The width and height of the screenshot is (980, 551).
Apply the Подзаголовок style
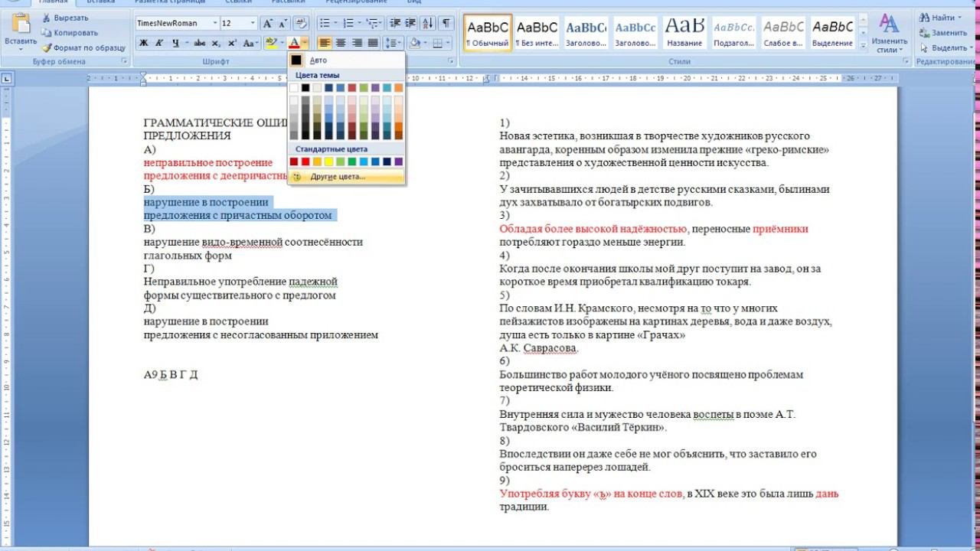734,33
